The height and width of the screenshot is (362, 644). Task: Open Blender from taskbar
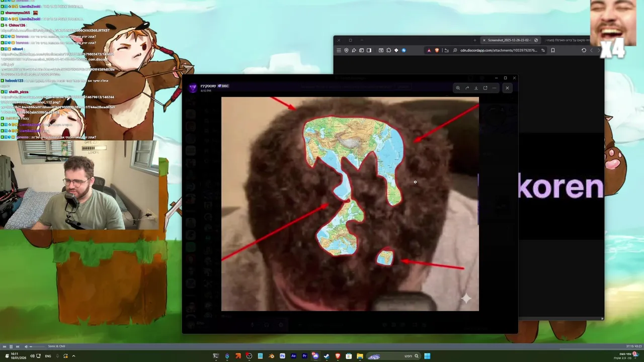point(271,356)
